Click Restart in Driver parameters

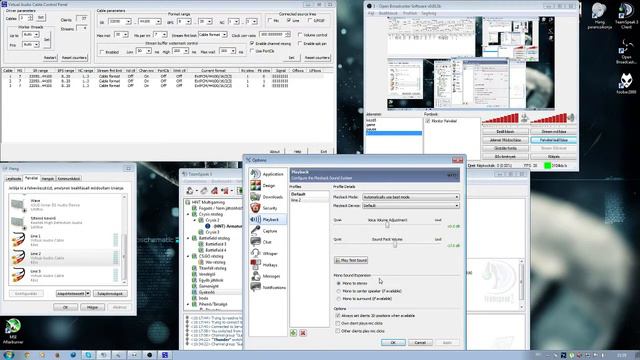pyautogui.click(x=50, y=58)
